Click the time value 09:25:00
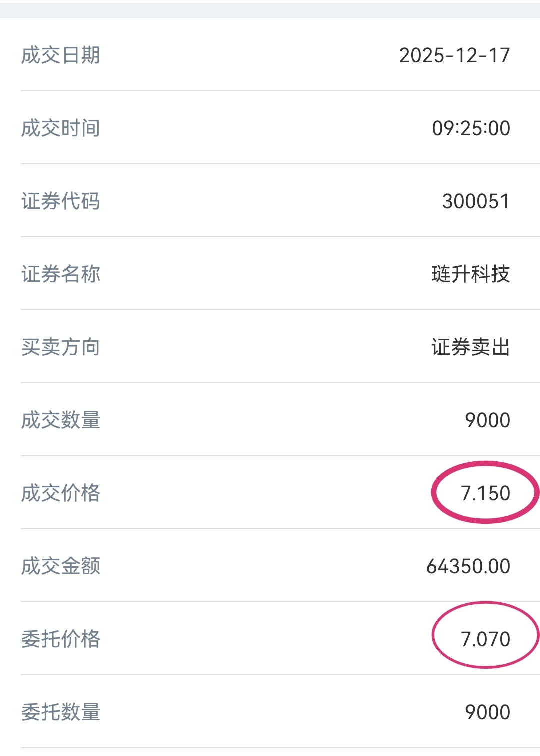The width and height of the screenshot is (540, 756). [x=471, y=128]
